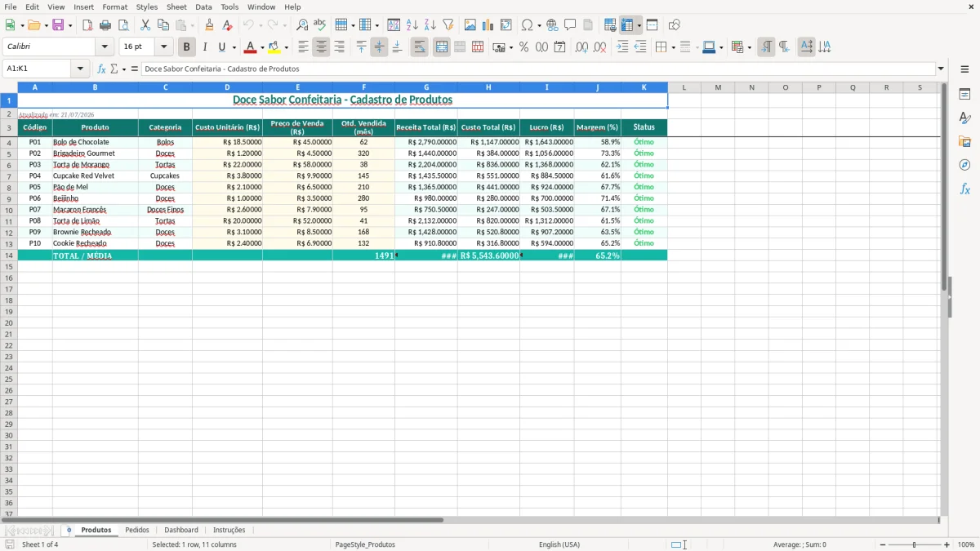Switch to Instruções sheet tab
This screenshot has width=980, height=551.
pos(229,530)
